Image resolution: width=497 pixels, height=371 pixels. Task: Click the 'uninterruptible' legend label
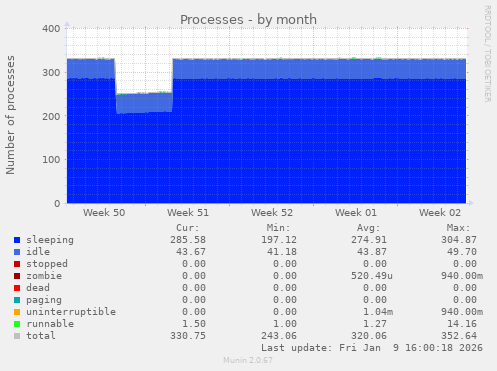click(71, 312)
